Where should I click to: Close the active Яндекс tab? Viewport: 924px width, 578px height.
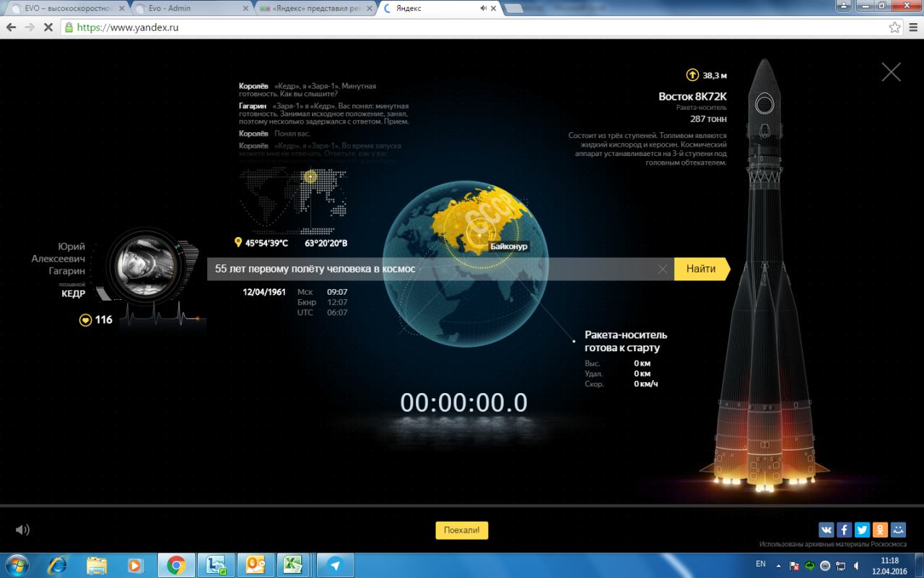494,9
